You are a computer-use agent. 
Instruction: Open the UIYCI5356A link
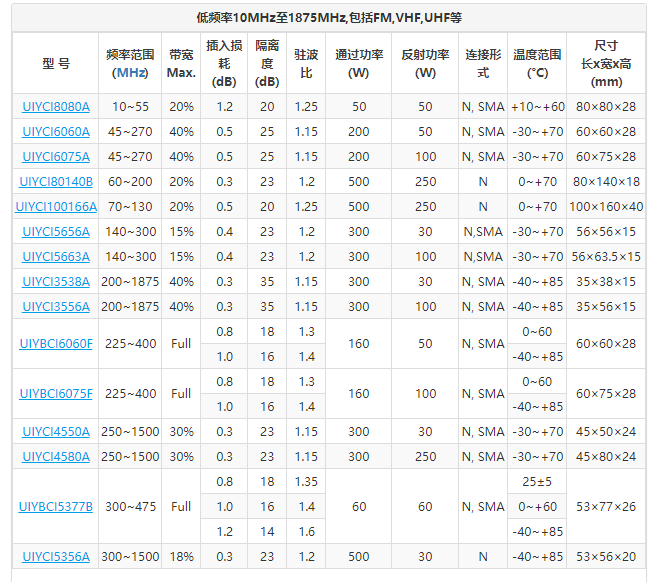pos(56,557)
